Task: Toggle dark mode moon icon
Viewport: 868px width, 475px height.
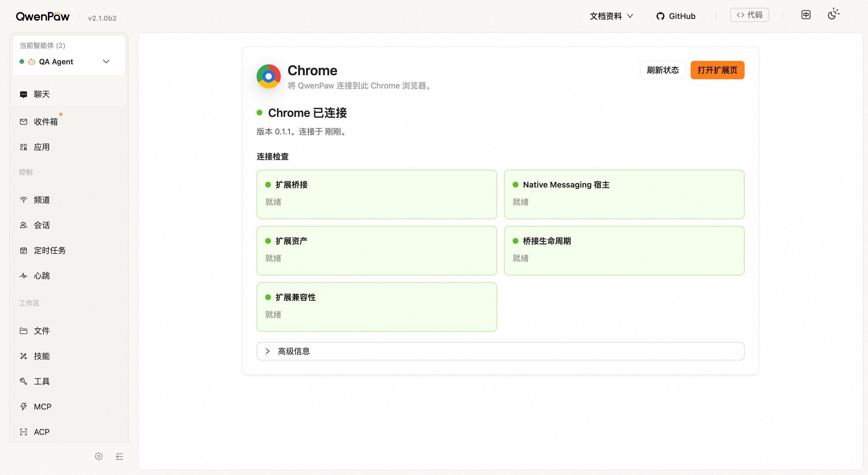Action: (833, 14)
